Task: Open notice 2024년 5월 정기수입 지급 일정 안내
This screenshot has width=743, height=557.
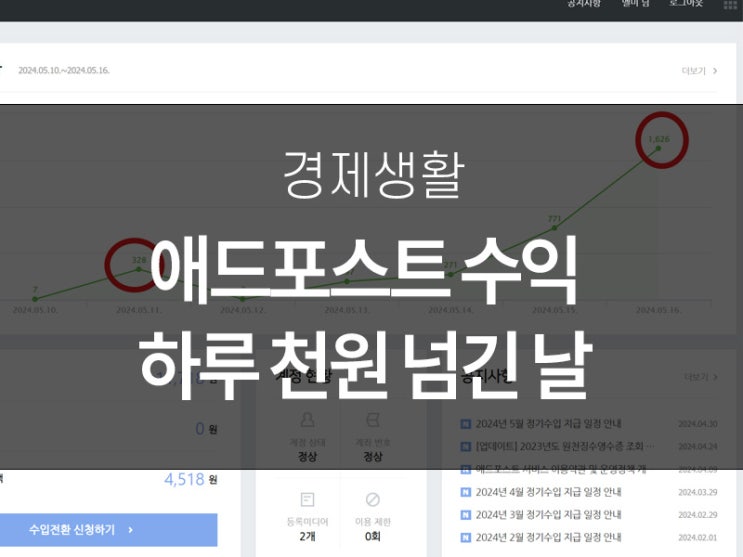Action: pos(548,423)
